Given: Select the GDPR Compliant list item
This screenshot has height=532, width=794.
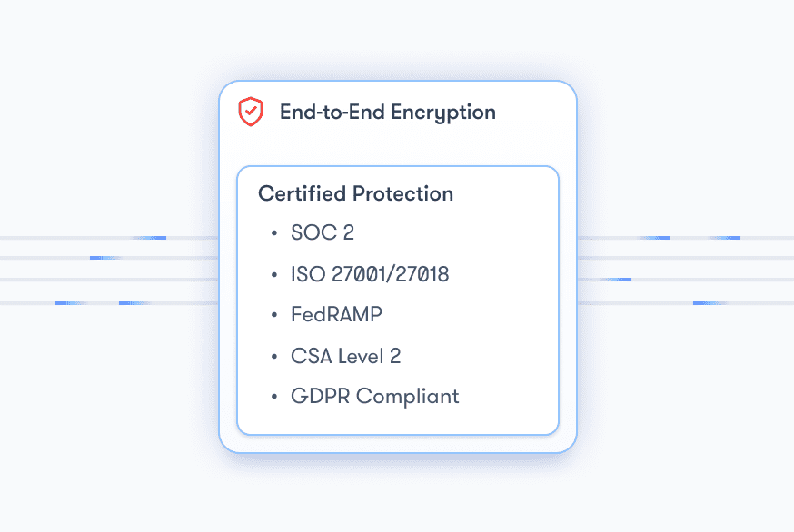Looking at the screenshot, I should pos(374,397).
